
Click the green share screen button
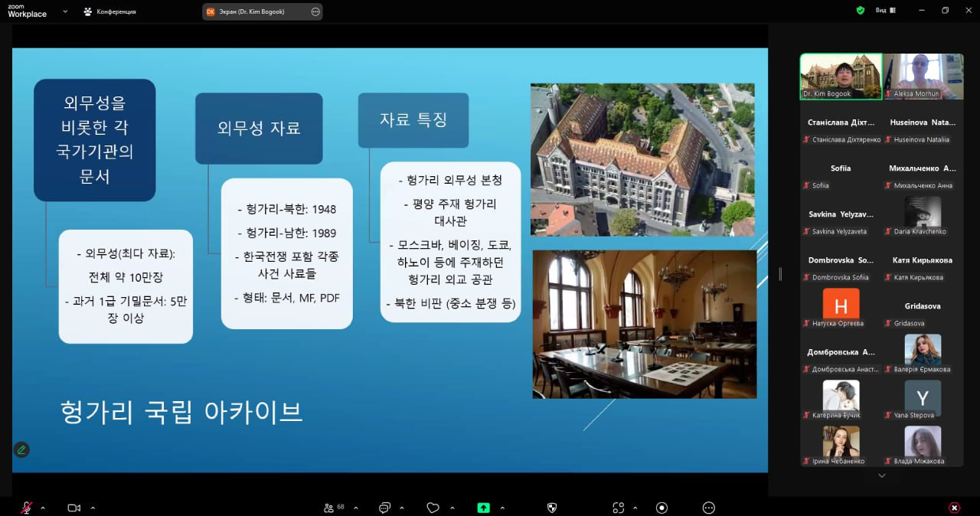pyautogui.click(x=483, y=508)
